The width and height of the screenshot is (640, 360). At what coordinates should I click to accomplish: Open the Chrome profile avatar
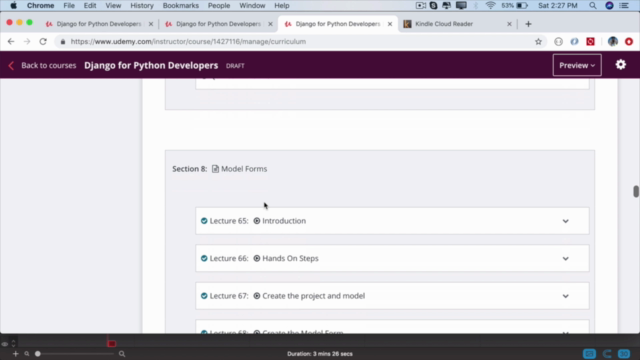tap(613, 42)
